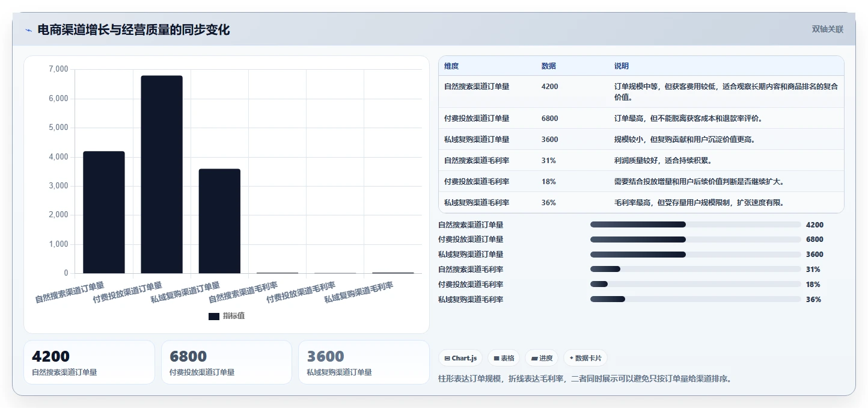Click the 双轴关联 label in header
Viewport: 868px width, 408px height.
point(828,29)
